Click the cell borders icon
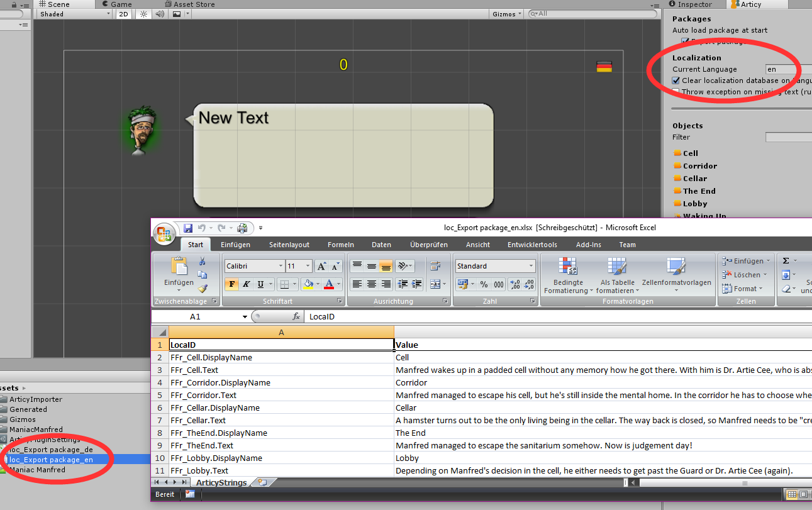 [284, 284]
